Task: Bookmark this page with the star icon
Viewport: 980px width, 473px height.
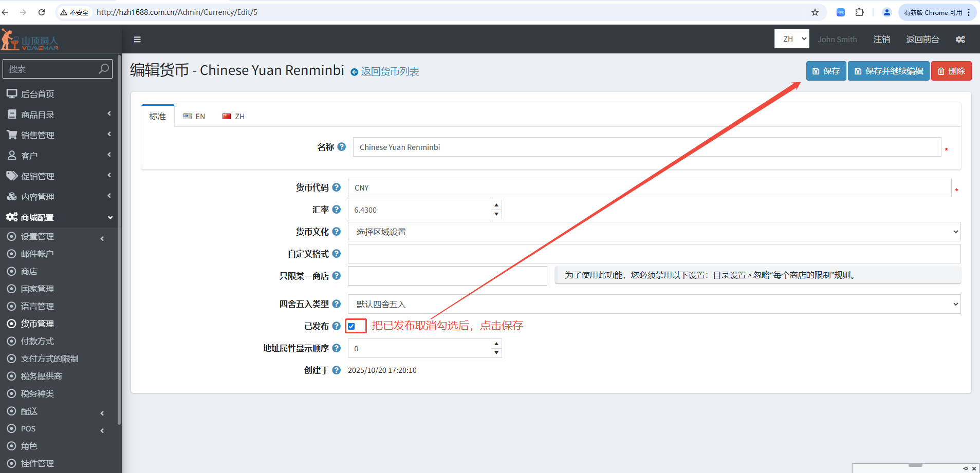Action: [x=815, y=12]
